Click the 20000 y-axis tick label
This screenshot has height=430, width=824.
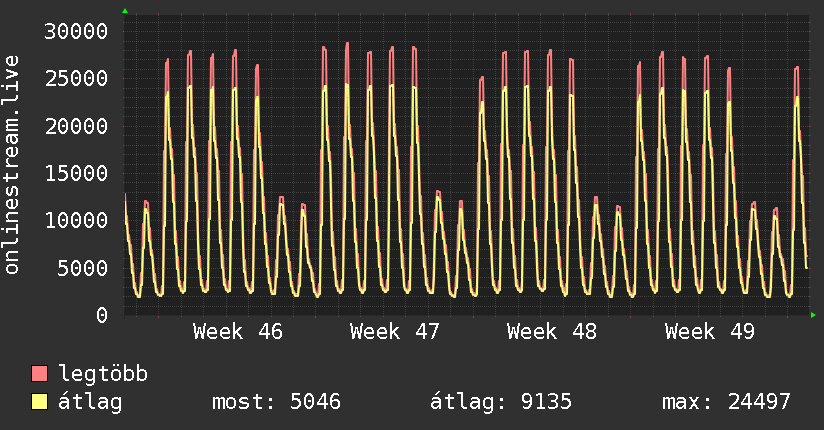pyautogui.click(x=76, y=126)
